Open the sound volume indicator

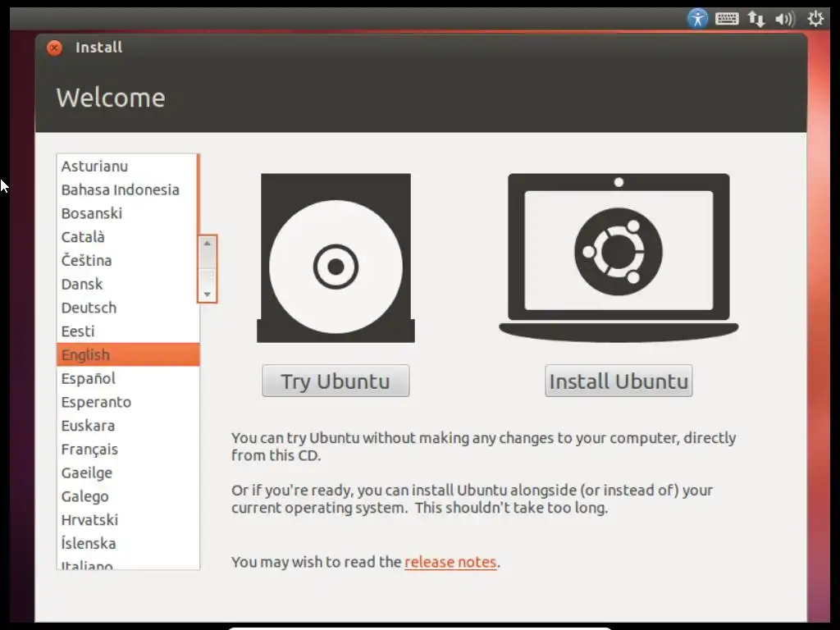(x=785, y=20)
